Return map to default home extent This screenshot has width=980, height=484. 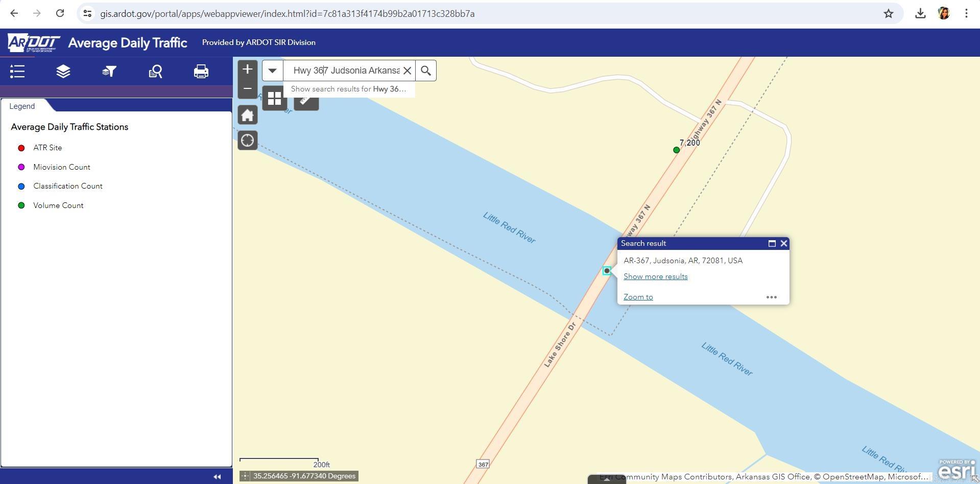click(248, 116)
